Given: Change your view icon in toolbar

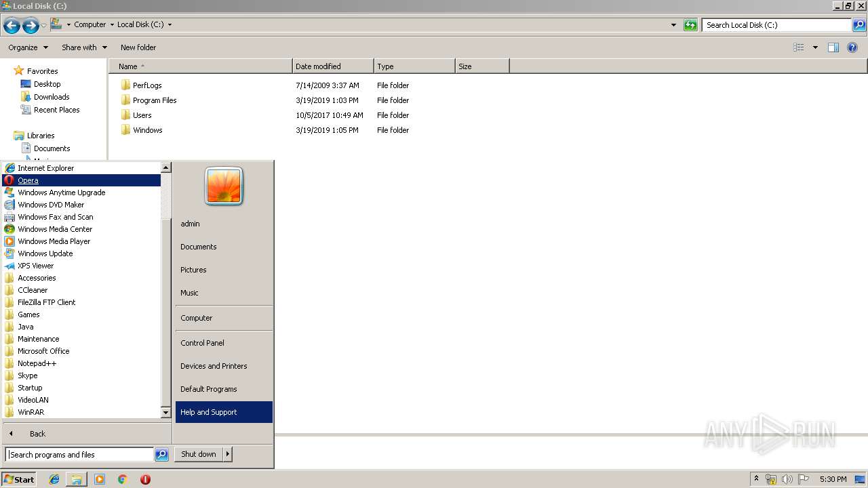Looking at the screenshot, I should [x=799, y=47].
